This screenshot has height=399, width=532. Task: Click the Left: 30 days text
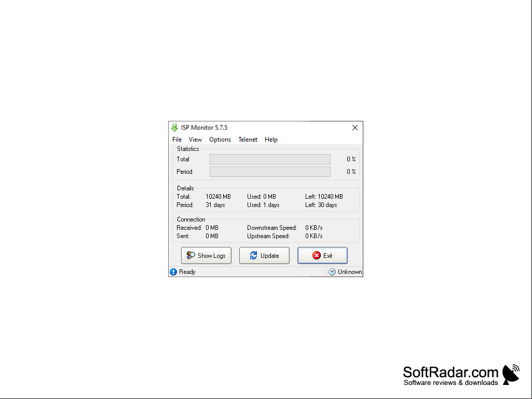pos(321,205)
